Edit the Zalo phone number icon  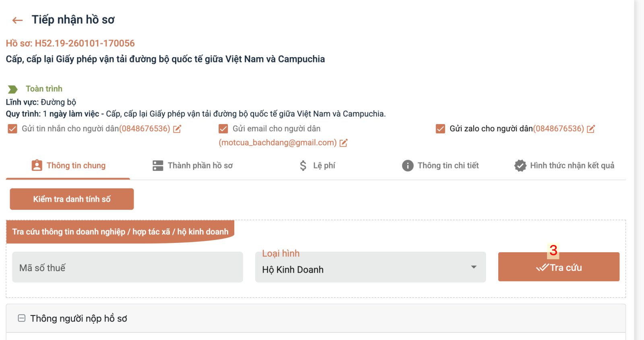click(x=591, y=129)
